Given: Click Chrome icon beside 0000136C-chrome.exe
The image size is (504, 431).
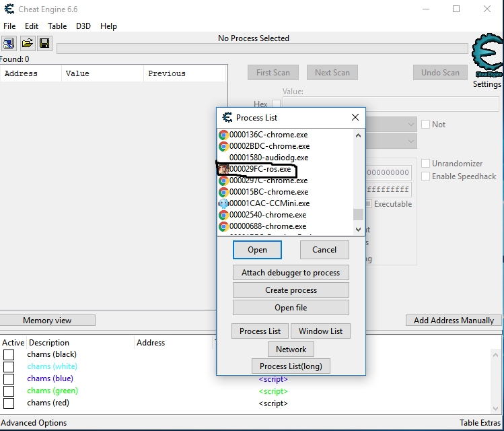Looking at the screenshot, I should [223, 135].
